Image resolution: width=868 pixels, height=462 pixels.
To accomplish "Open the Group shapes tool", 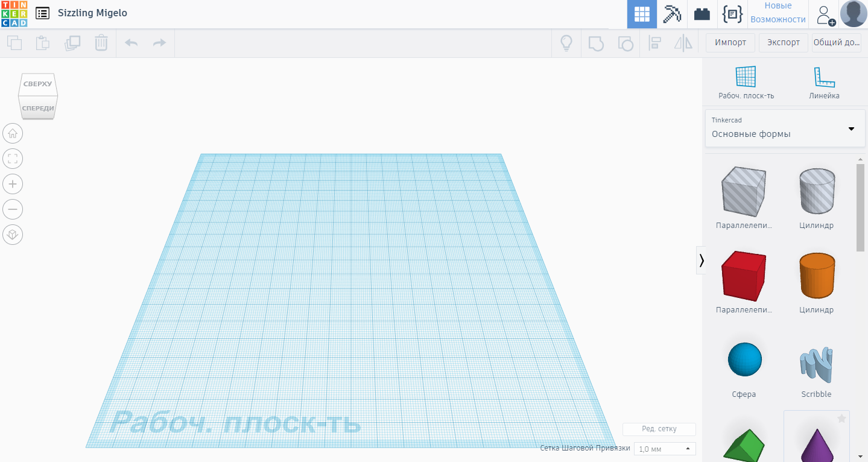I will point(596,43).
